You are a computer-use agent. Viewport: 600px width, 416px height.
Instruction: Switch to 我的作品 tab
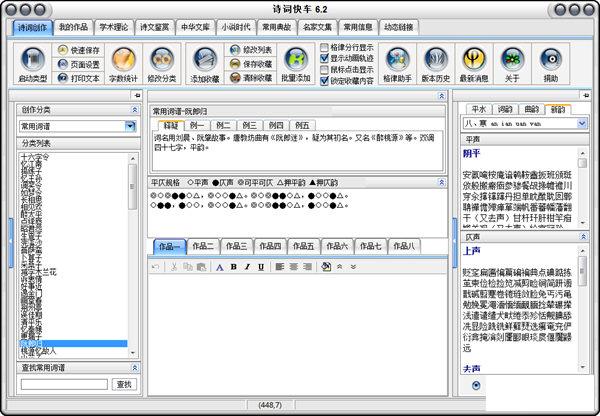pos(73,27)
